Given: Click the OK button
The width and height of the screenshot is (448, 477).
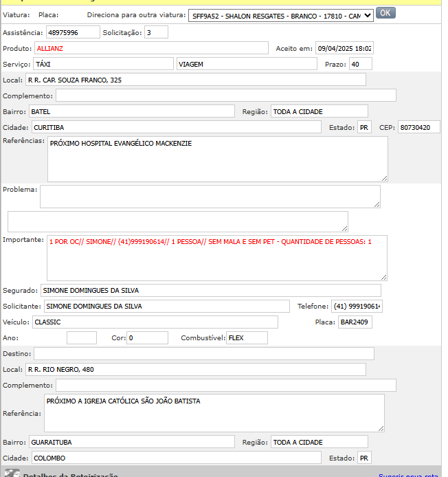Looking at the screenshot, I should 385,13.
